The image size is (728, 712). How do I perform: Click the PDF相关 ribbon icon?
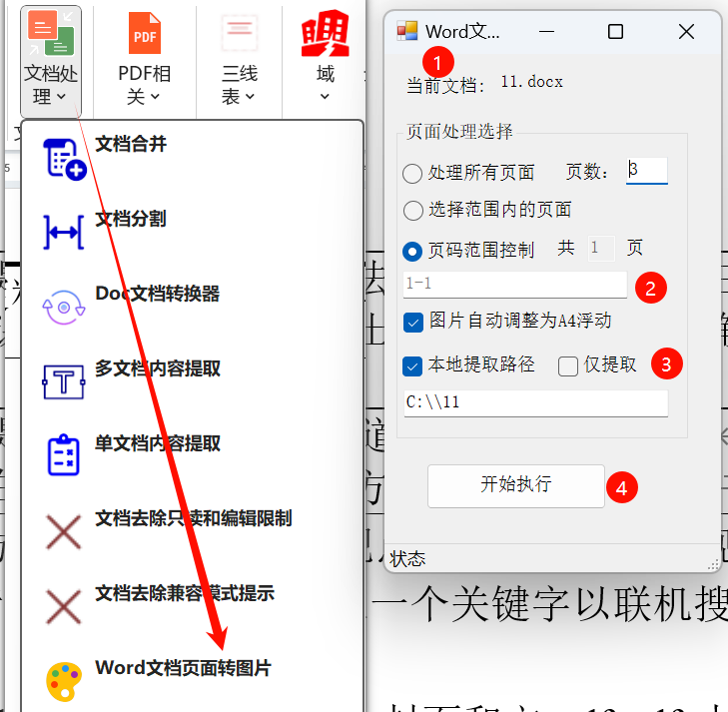(x=145, y=33)
